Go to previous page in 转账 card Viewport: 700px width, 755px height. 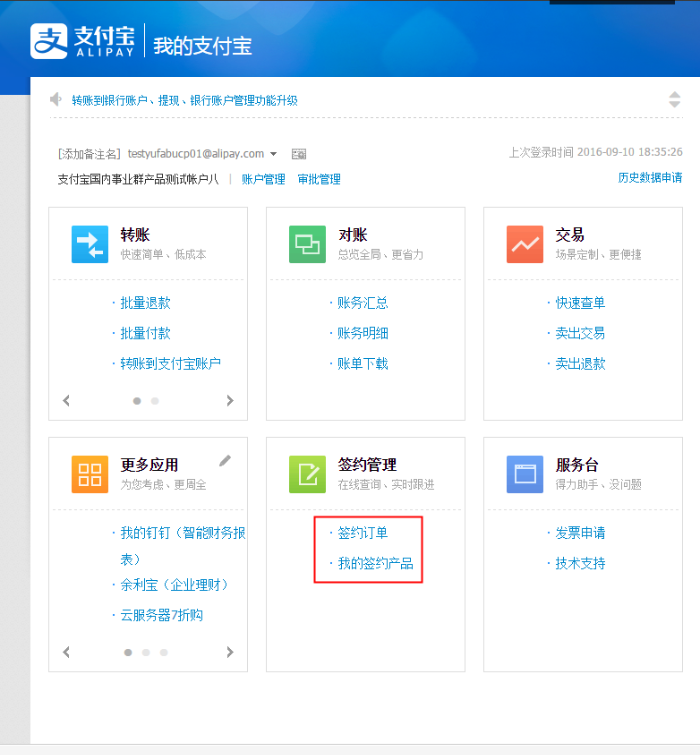[66, 400]
